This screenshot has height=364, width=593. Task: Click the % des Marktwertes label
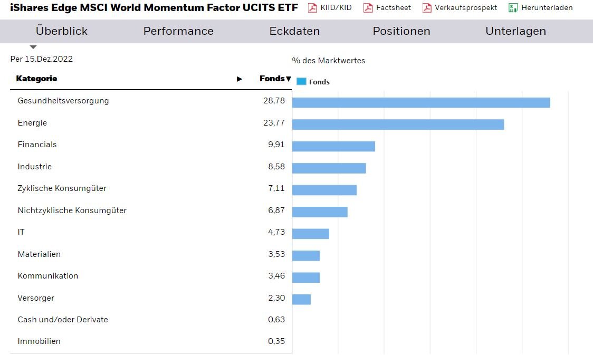(x=329, y=61)
